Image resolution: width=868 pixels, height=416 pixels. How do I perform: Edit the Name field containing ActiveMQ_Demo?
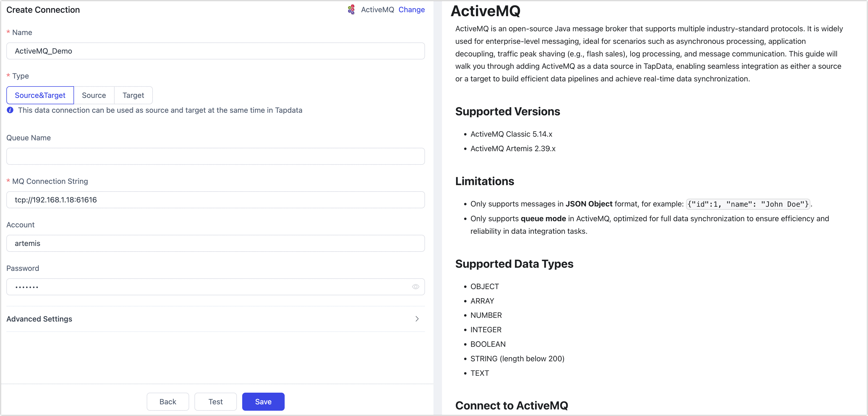(215, 51)
